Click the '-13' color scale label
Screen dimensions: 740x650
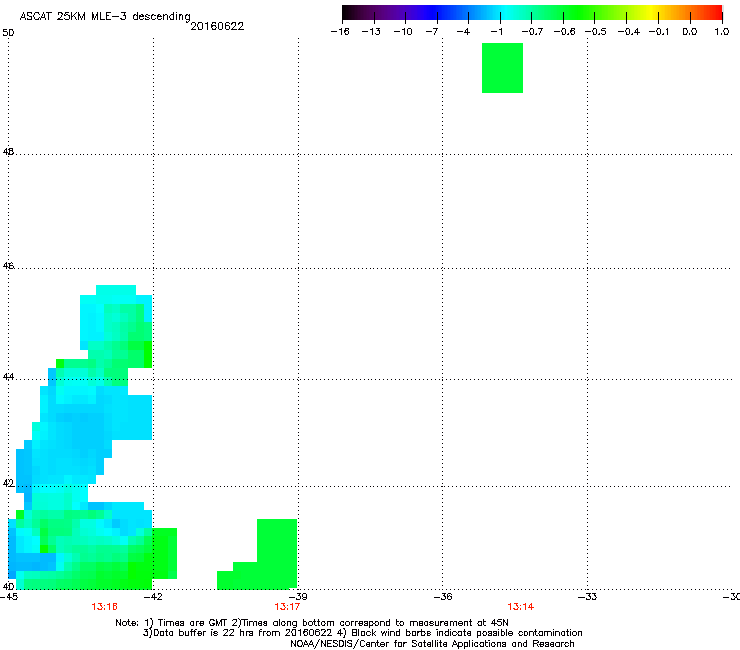[371, 32]
